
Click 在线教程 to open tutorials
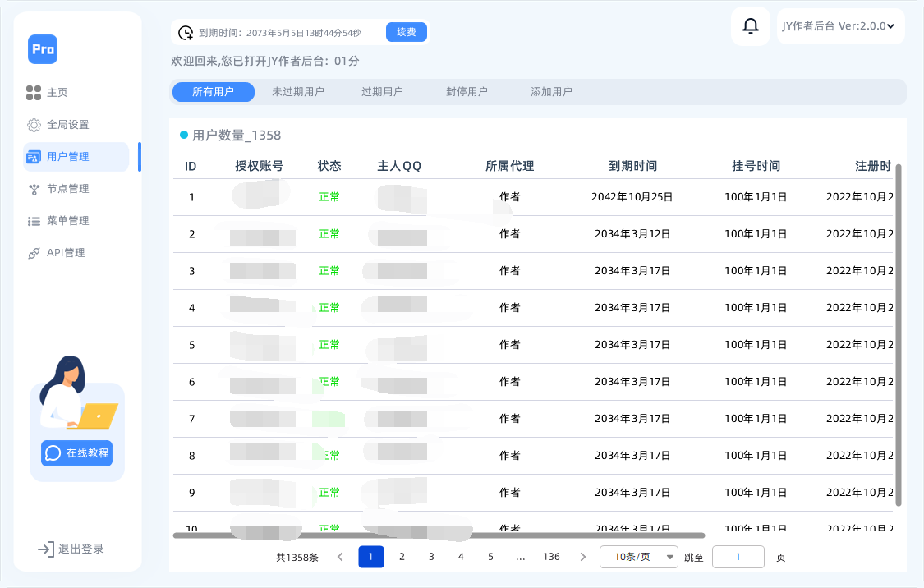(76, 452)
